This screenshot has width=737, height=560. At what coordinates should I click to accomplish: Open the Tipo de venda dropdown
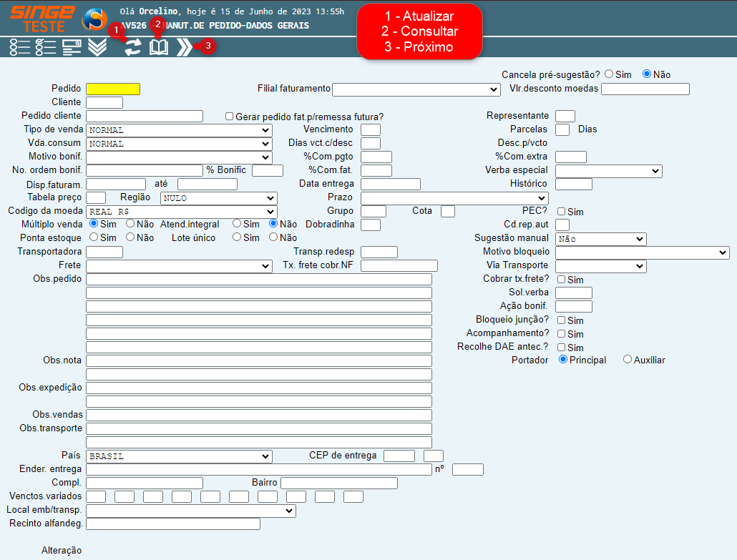pyautogui.click(x=179, y=130)
